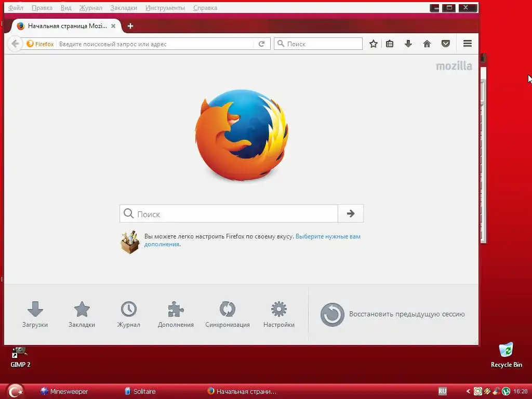Switch to Minesweeper in taskbar
The width and height of the screenshot is (532, 399).
pyautogui.click(x=64, y=391)
